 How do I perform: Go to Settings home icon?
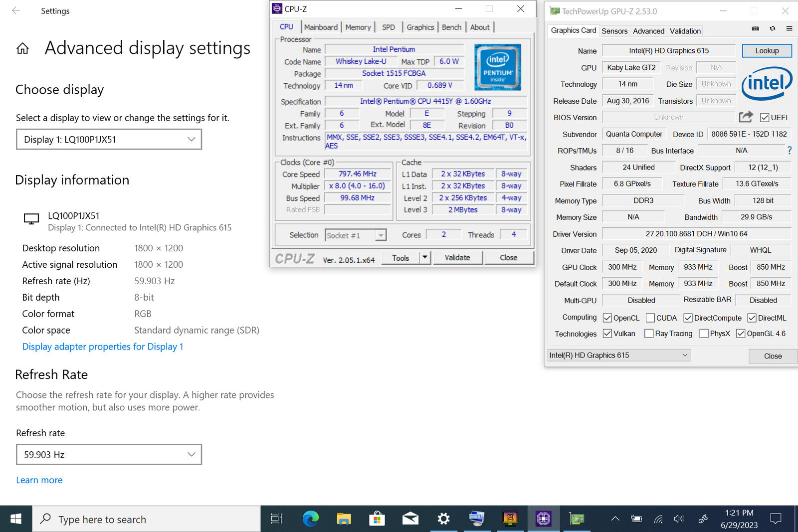click(x=22, y=49)
